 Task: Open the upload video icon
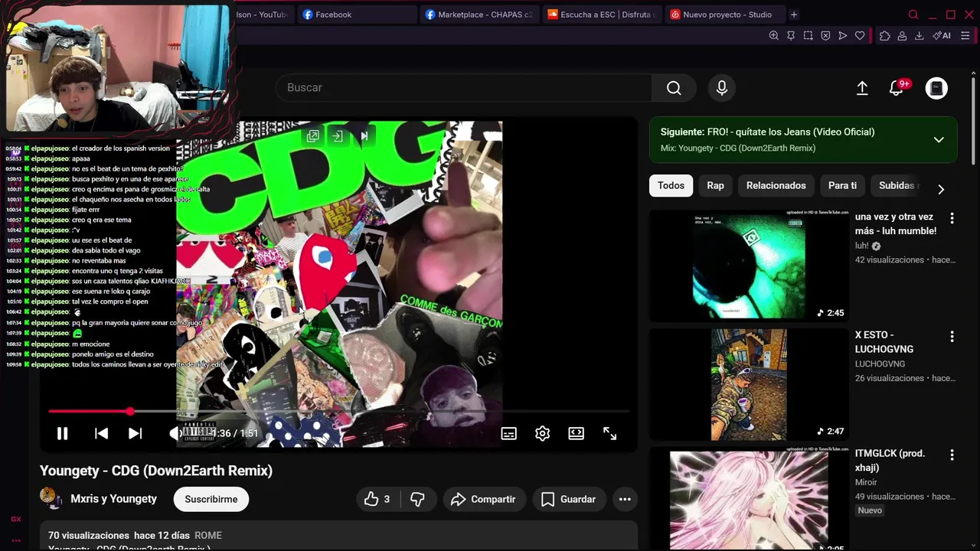(x=862, y=88)
